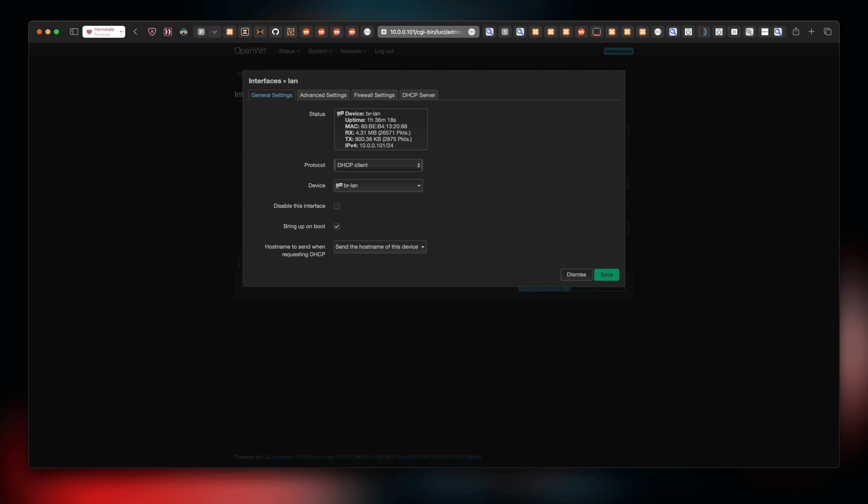Open the hostname to send dropdown

pyautogui.click(x=380, y=247)
